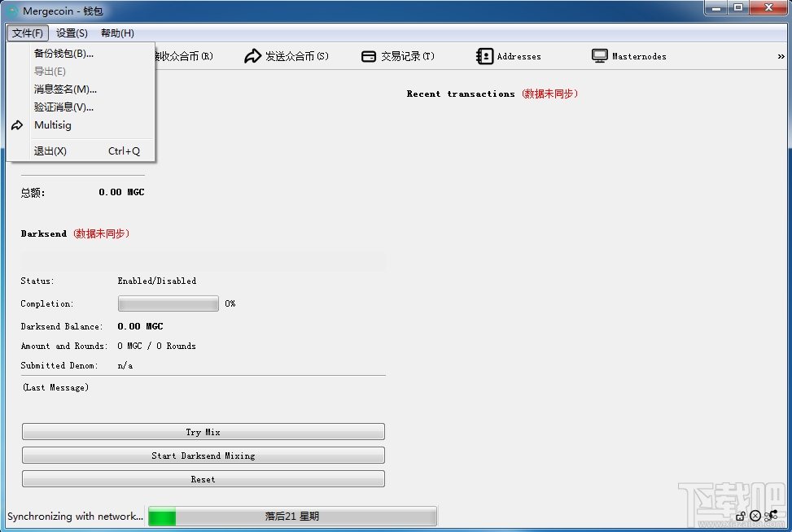Viewport: 792px width, 532px height.
Task: Click wallet unlocked padlock status icon
Action: 741,516
